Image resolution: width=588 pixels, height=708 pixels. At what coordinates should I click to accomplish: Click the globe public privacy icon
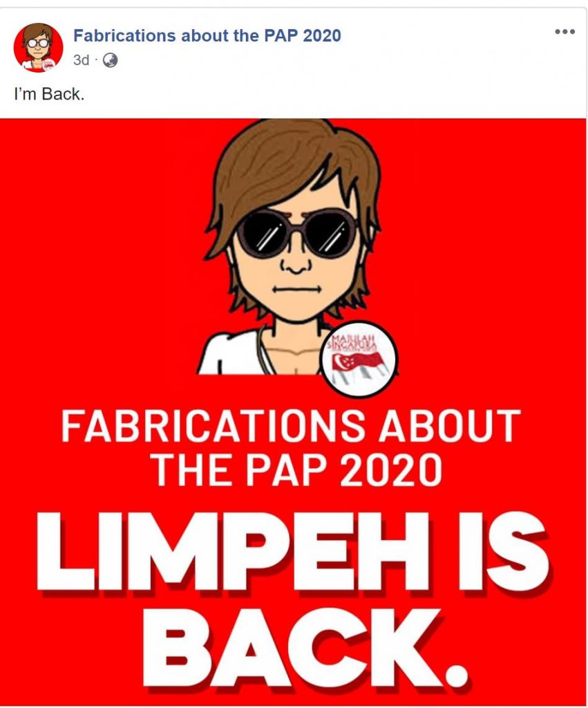click(x=110, y=60)
